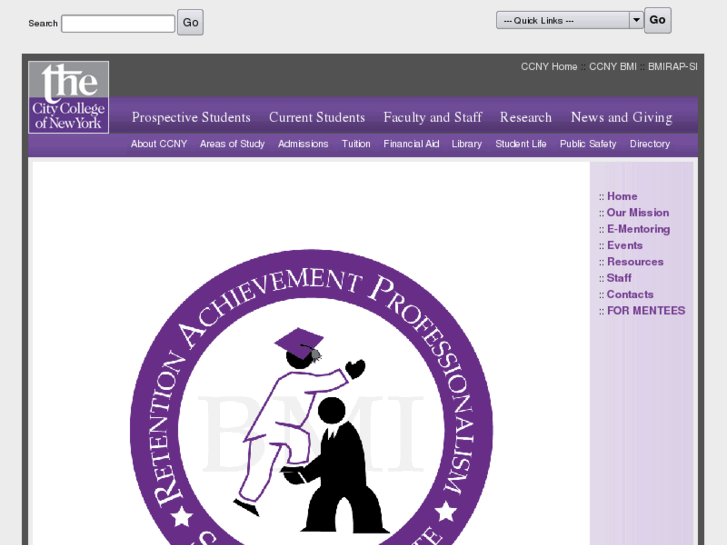Click the Financial Aid link

[x=411, y=144]
